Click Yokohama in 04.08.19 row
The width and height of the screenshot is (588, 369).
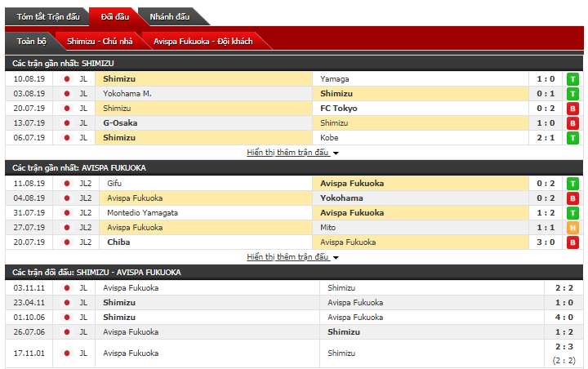pos(341,198)
